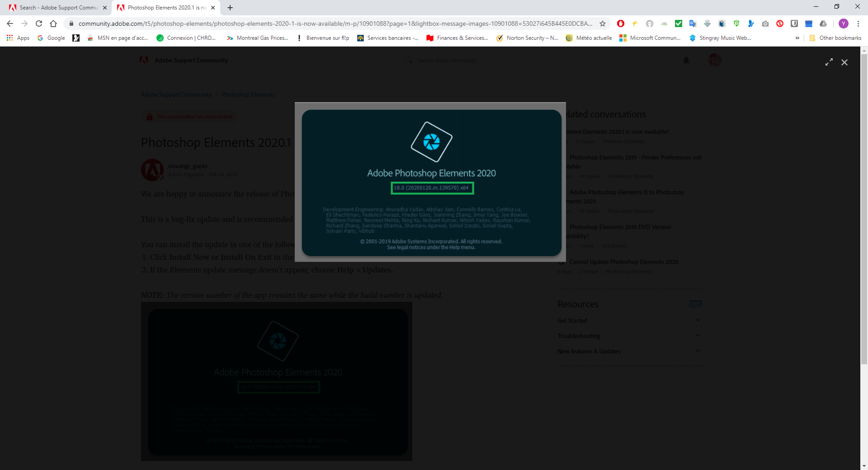The width and height of the screenshot is (868, 470).
Task: Open the yellow sparkle extension
Action: 635,23
